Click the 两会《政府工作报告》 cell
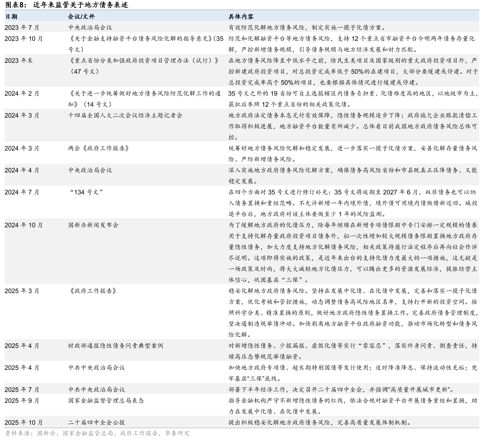Image resolution: width=504 pixels, height=440 pixels. [98, 148]
